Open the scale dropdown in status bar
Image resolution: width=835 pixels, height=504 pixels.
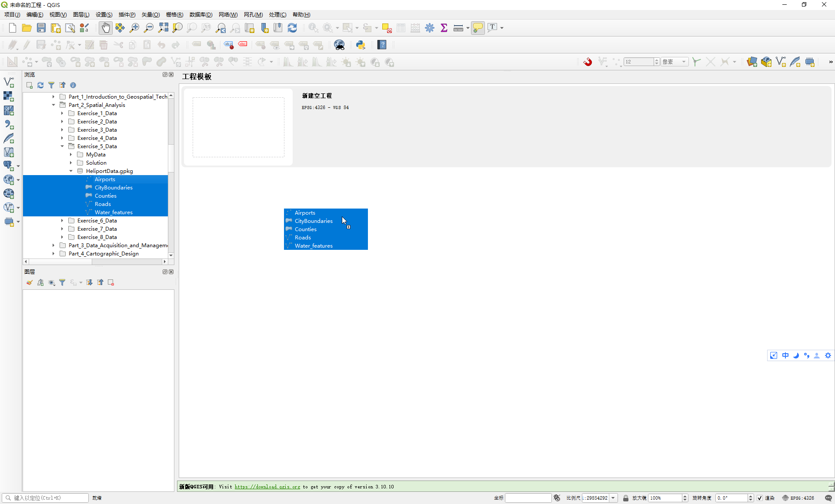coord(613,498)
